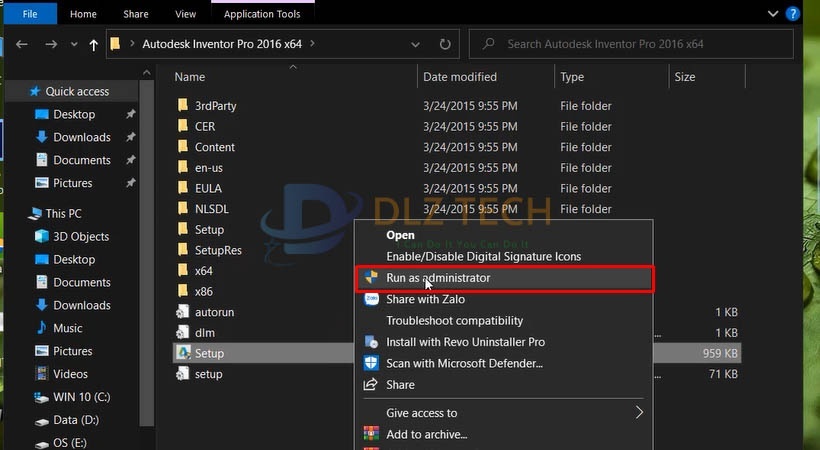Switch to the Home ribbon tab
This screenshot has width=820, height=450.
click(x=83, y=14)
